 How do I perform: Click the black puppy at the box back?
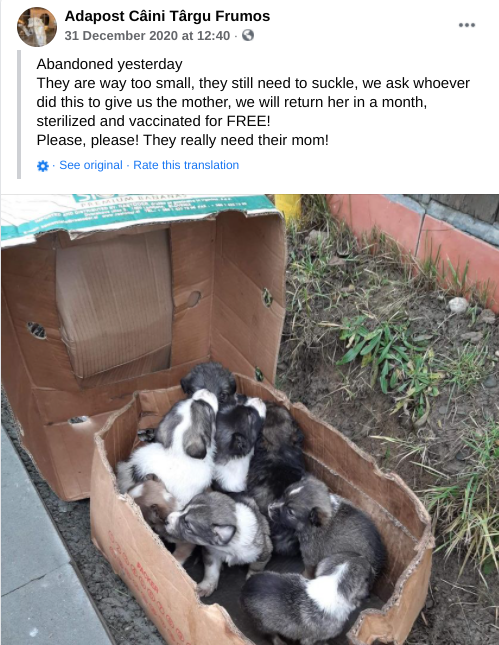click(x=210, y=381)
